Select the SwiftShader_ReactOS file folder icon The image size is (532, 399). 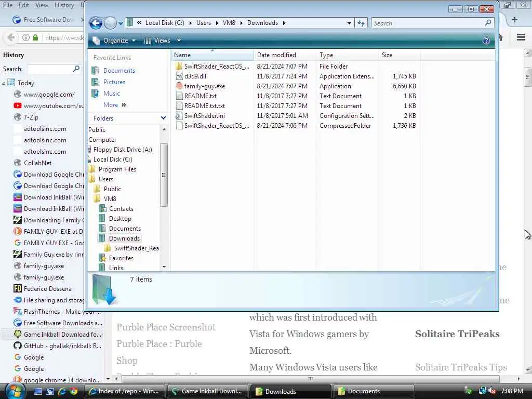click(x=179, y=66)
